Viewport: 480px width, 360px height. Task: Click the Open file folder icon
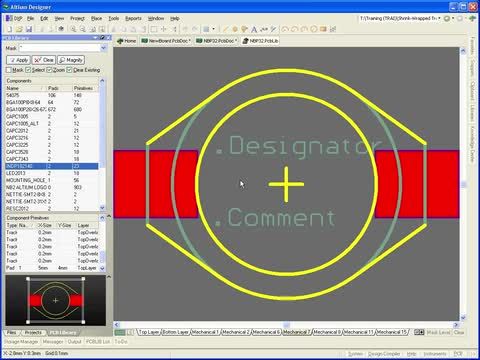19,29
